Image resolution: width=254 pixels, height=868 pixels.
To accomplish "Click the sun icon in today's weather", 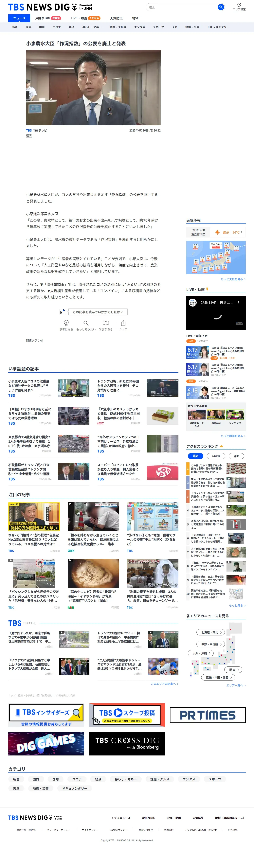I will pos(217,232).
